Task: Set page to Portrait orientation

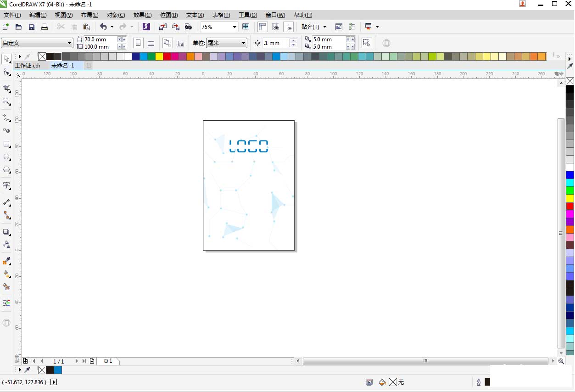Action: [138, 43]
